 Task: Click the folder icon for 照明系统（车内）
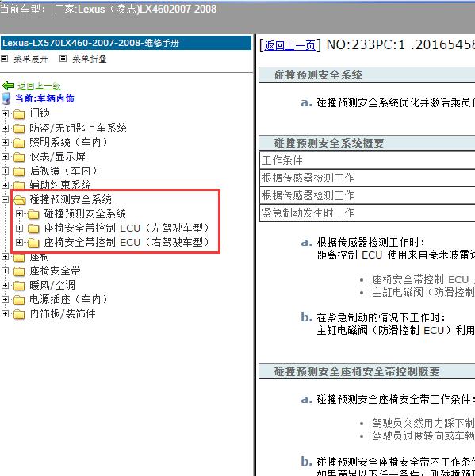coord(19,143)
